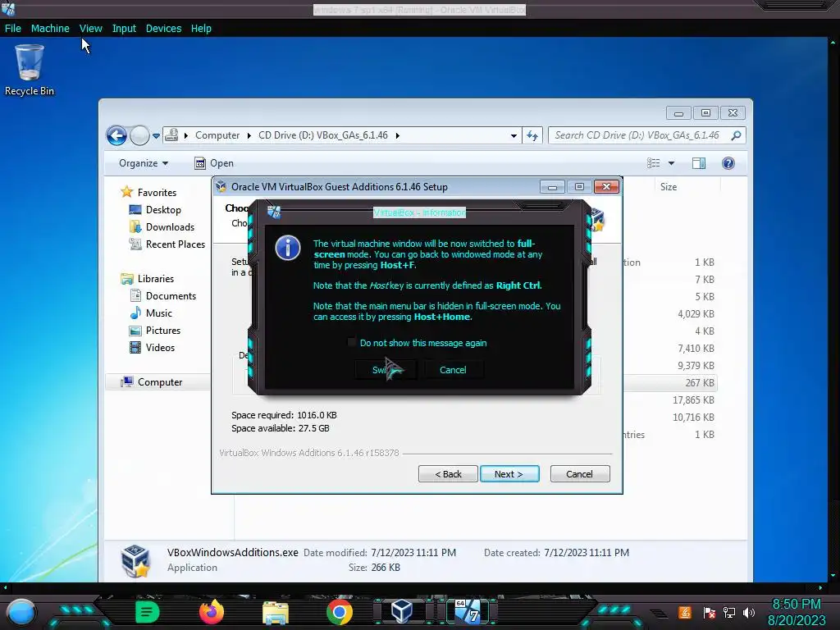Open the File menu

[x=13, y=29]
